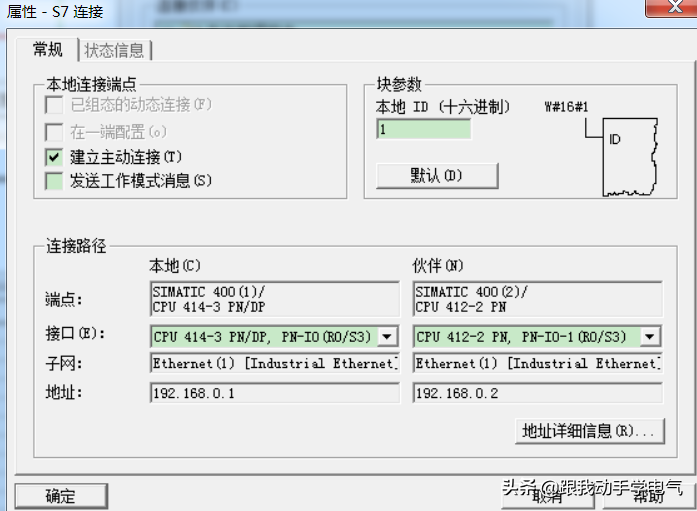Uncheck the 建立主动连接(T) checkbox
The width and height of the screenshot is (697, 511).
[54, 157]
